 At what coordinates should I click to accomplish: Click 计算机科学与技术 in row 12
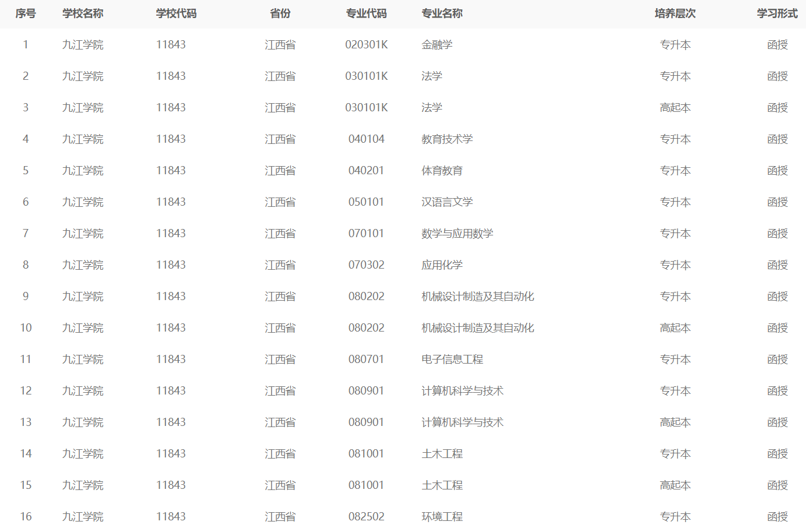pos(463,391)
